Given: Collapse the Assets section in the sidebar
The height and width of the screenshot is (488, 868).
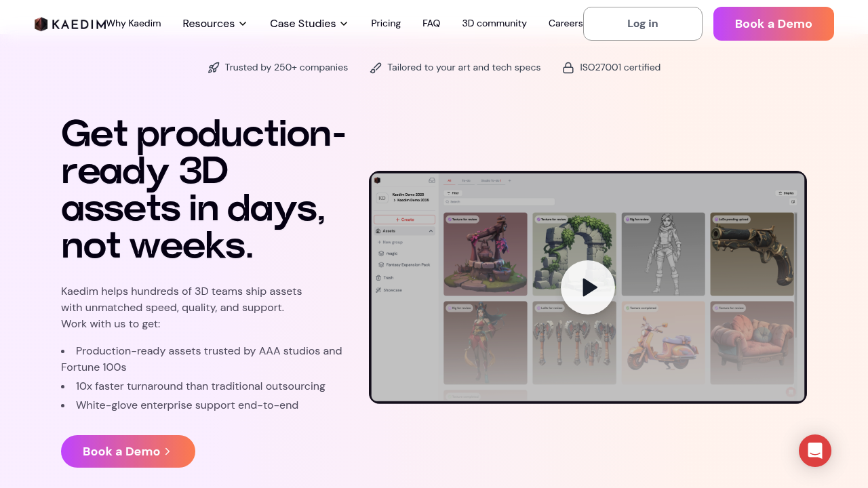Looking at the screenshot, I should coord(431,230).
